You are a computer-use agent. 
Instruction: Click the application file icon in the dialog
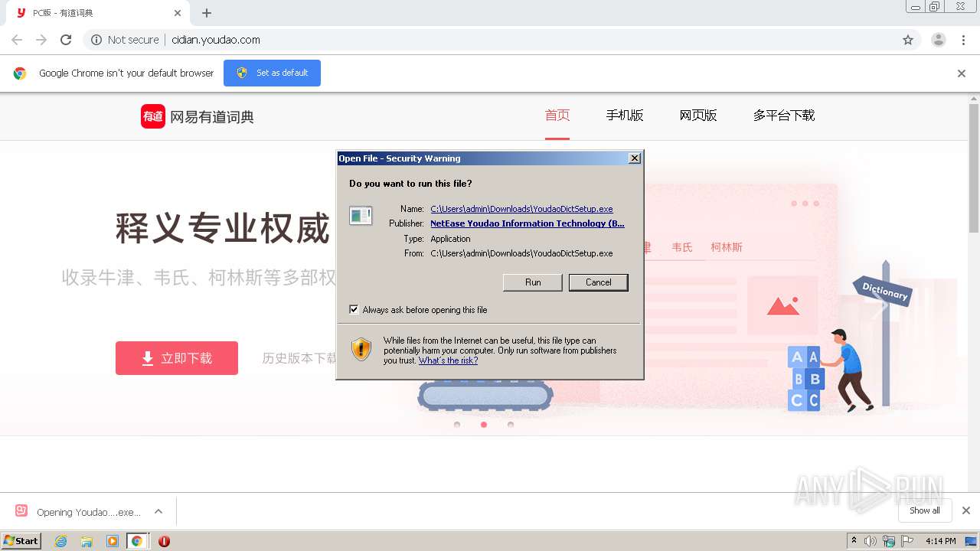[x=361, y=215]
